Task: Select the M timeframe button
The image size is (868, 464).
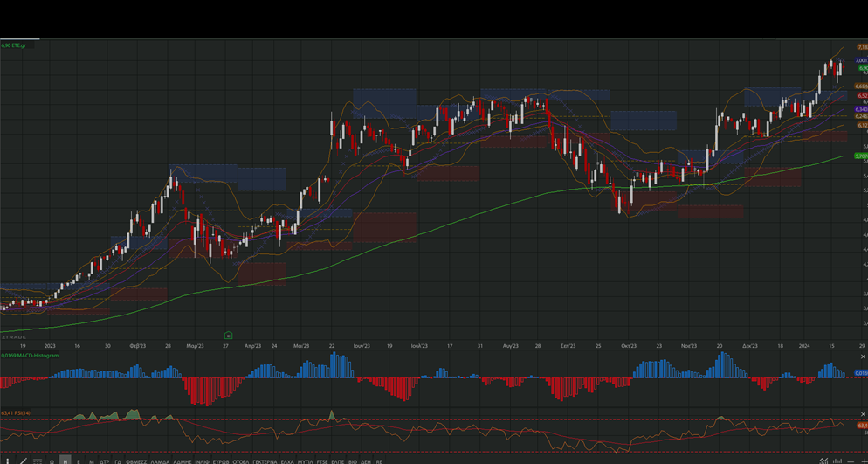Action: click(x=92, y=461)
